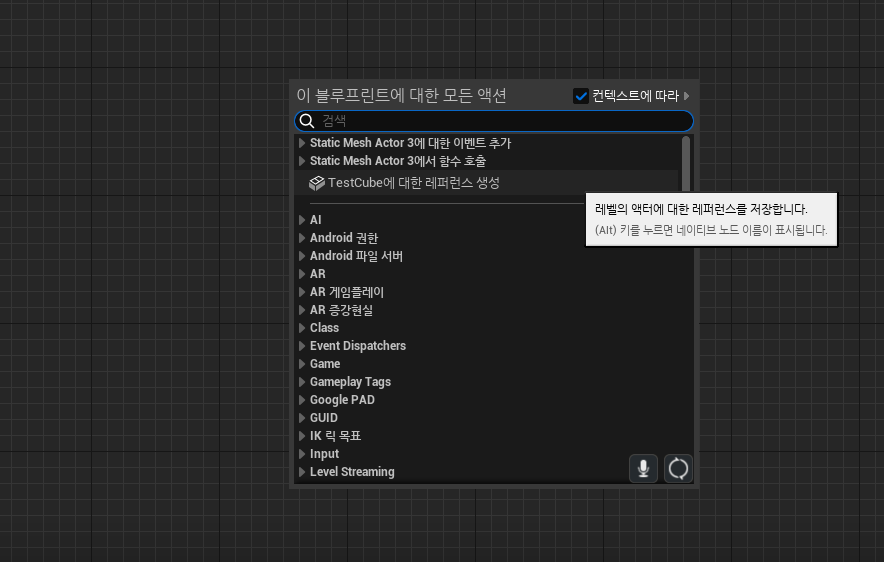884x562 pixels.
Task: Open the GUID category
Action: (324, 418)
